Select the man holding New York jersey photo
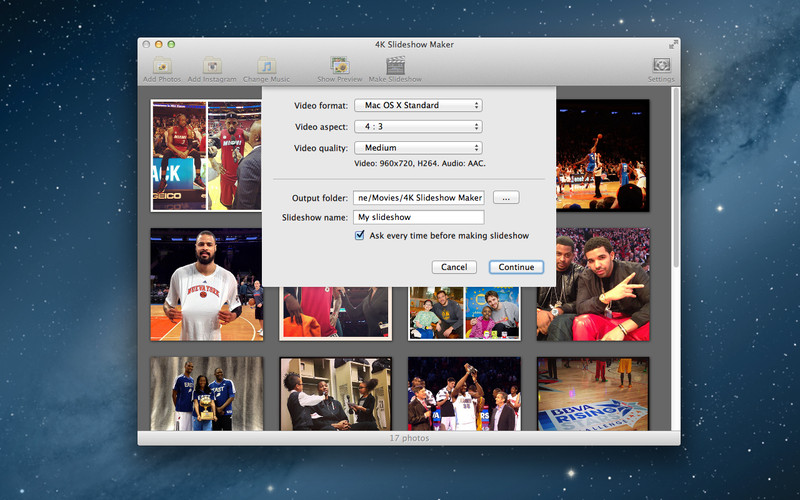This screenshot has height=500, width=800. 206,284
